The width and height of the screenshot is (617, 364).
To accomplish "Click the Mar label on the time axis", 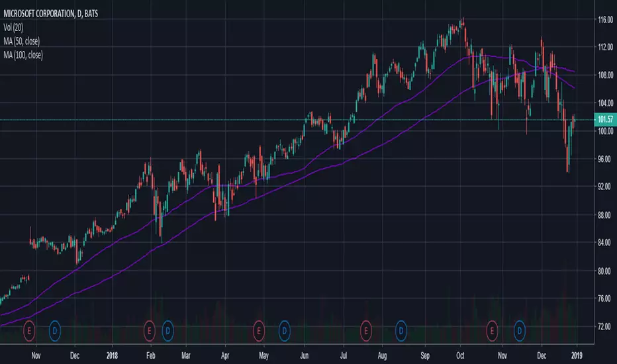I will 186,356.
